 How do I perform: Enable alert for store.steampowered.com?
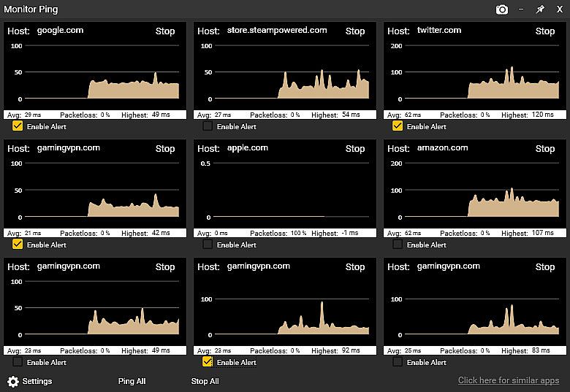tap(208, 126)
